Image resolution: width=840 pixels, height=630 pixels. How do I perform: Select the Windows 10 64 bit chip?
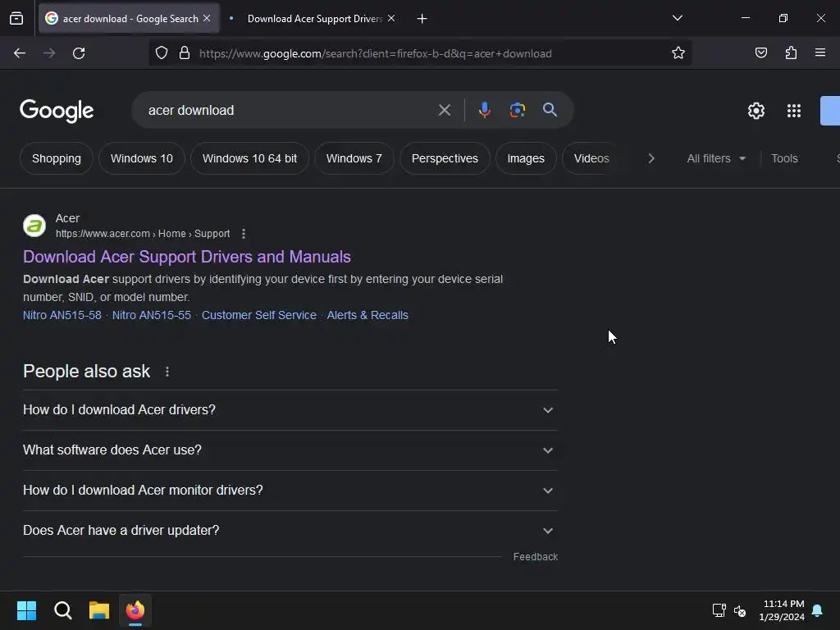tap(249, 158)
